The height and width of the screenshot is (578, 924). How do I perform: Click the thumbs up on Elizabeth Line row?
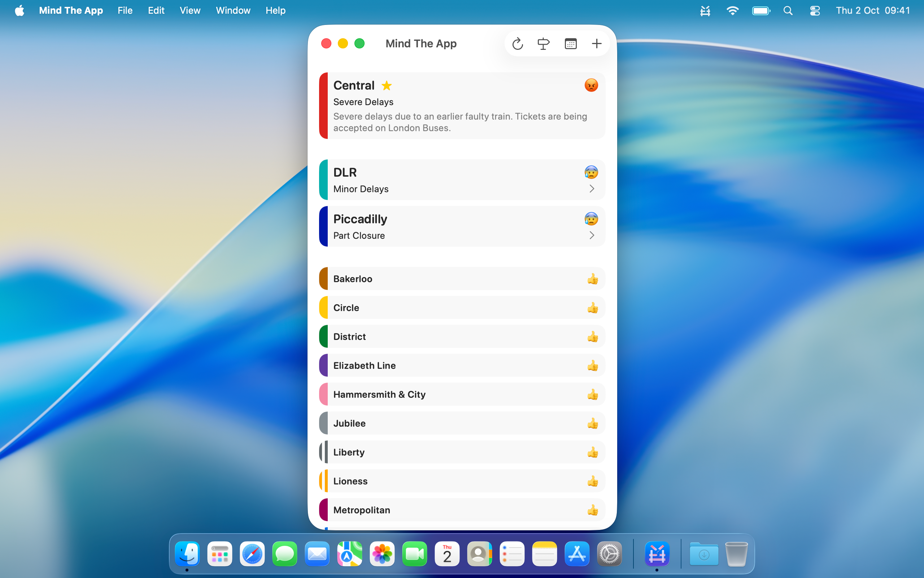(x=593, y=366)
